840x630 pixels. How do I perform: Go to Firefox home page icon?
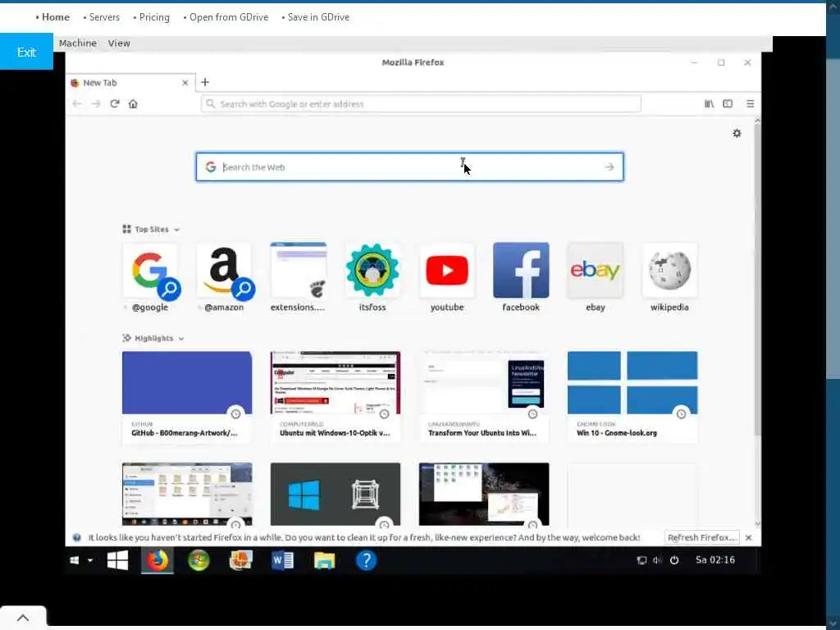pos(133,104)
